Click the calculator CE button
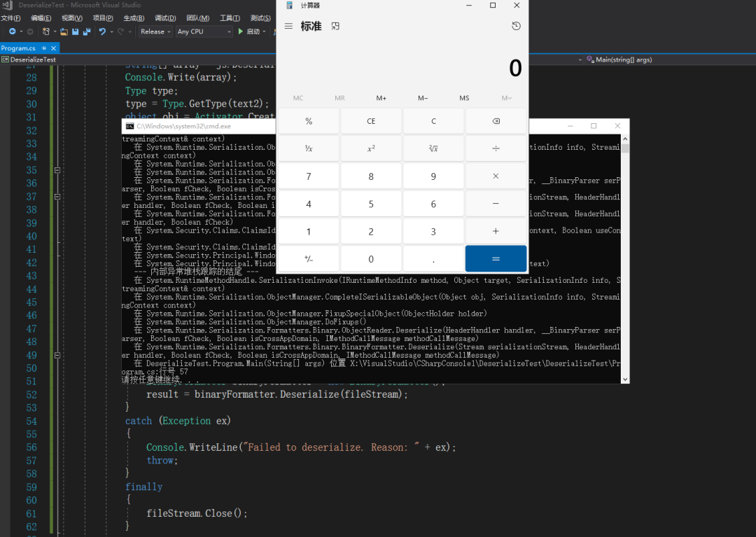 (x=371, y=121)
